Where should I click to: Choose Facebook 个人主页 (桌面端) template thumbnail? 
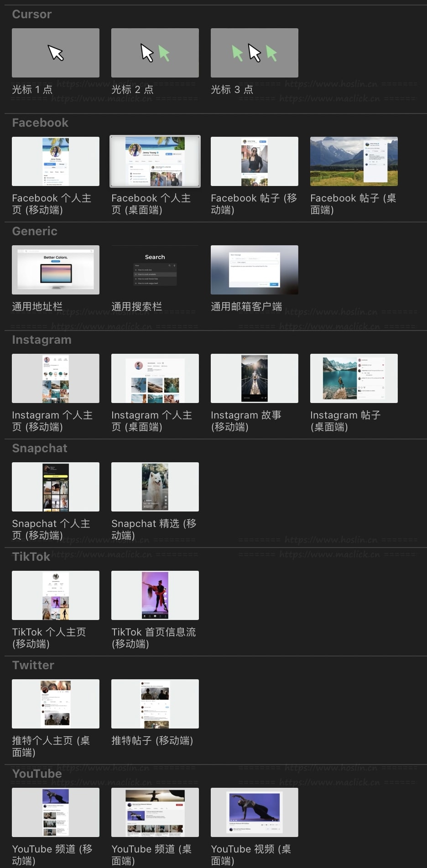click(x=155, y=161)
